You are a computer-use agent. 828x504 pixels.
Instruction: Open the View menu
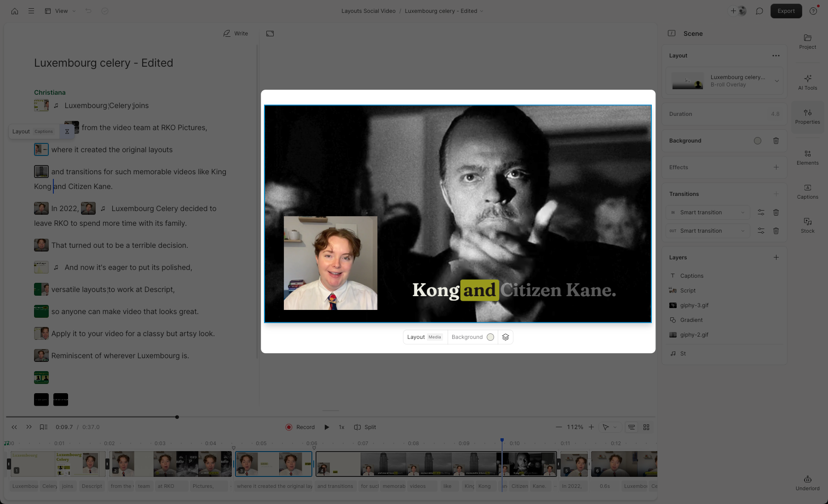tap(60, 11)
